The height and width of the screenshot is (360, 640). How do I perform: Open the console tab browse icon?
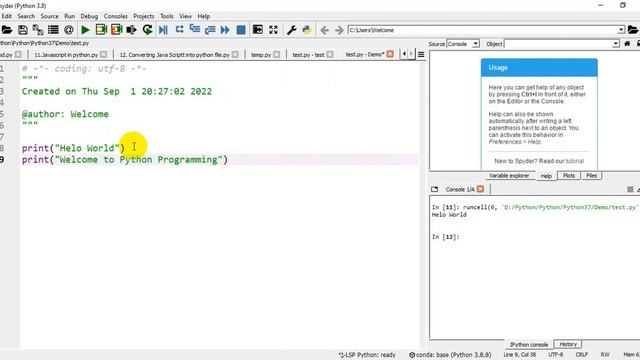pyautogui.click(x=434, y=189)
